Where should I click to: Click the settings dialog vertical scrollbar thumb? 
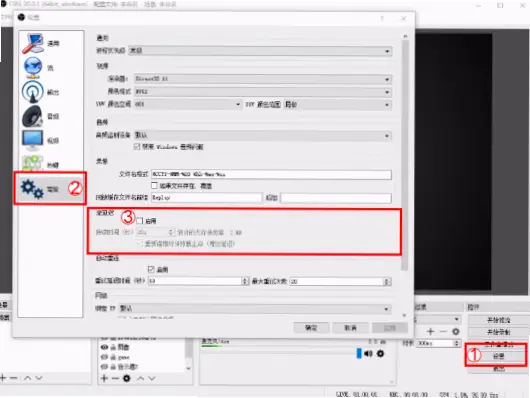click(x=405, y=156)
